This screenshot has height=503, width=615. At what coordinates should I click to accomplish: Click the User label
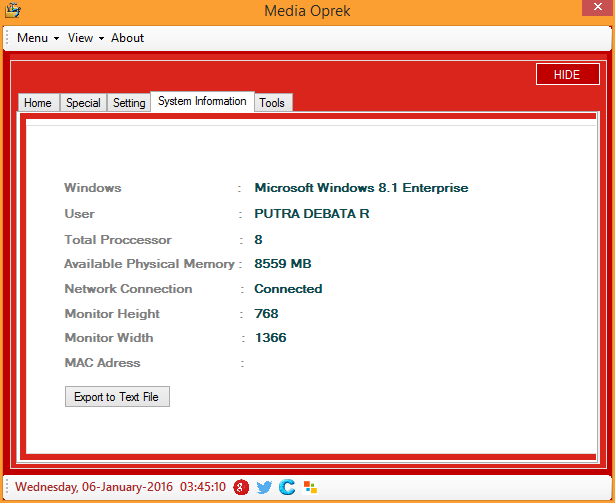80,214
